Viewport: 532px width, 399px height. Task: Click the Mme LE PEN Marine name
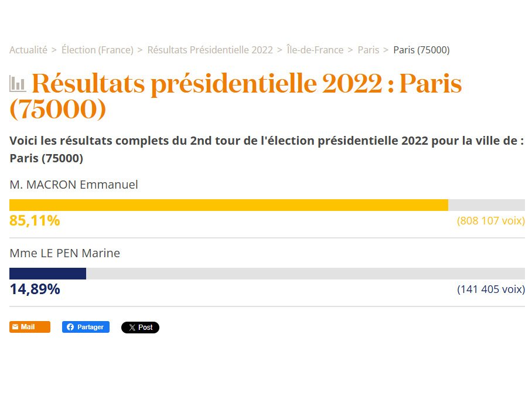click(x=64, y=253)
